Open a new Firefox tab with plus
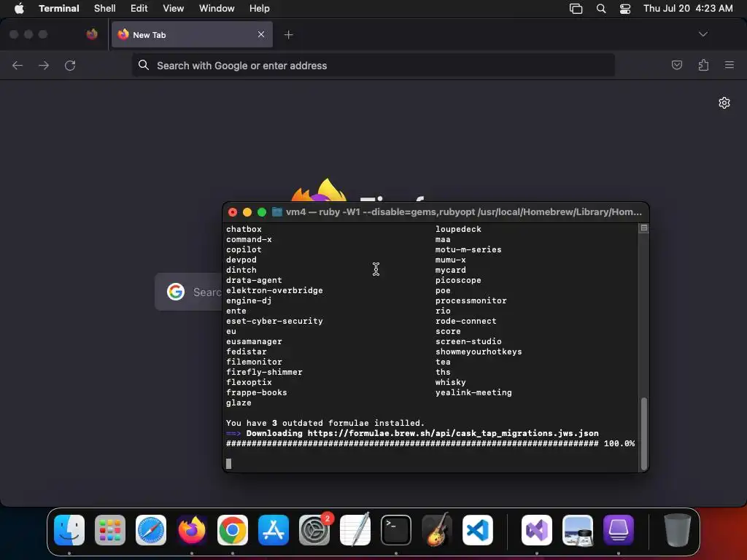This screenshot has height=560, width=747. point(288,35)
